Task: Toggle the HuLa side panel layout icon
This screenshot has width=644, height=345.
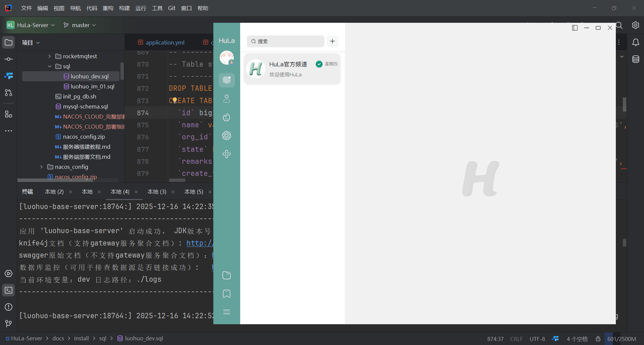Action: click(x=575, y=28)
